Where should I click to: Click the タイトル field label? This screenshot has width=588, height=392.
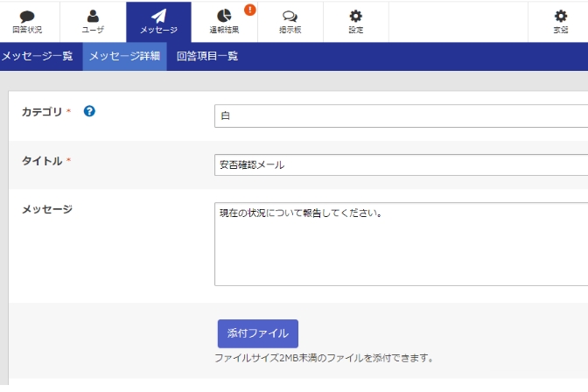[42, 161]
